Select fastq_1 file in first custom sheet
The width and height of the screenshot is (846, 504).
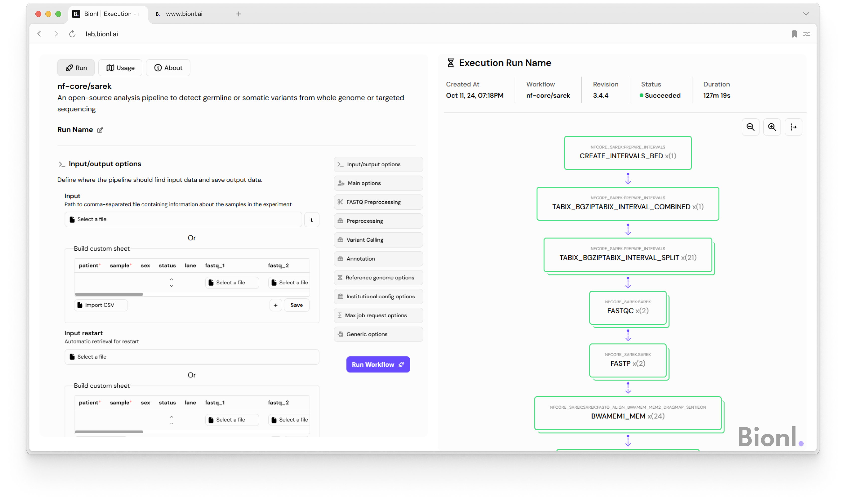[x=233, y=283]
